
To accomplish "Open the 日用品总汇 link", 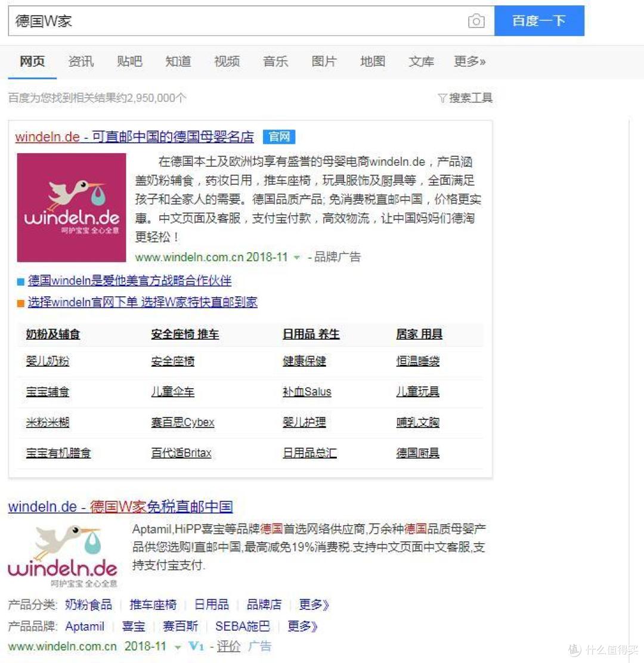I will (309, 453).
